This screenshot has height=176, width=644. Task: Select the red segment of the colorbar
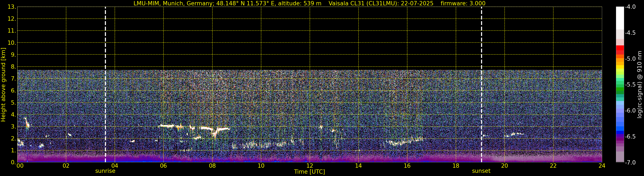coord(620,48)
